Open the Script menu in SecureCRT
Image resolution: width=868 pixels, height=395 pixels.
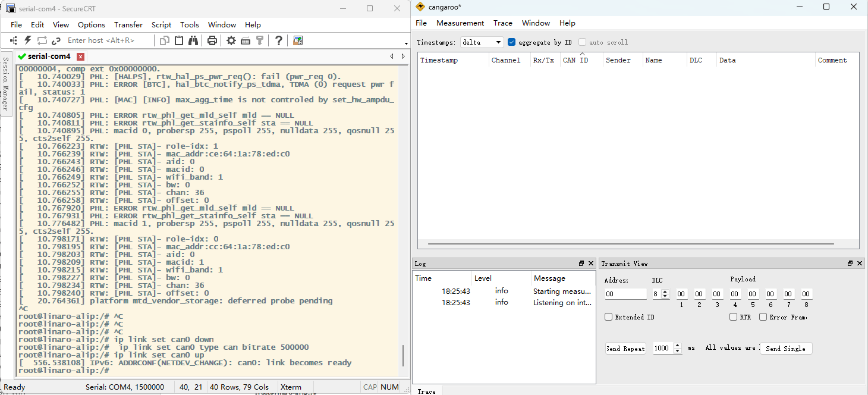point(161,24)
